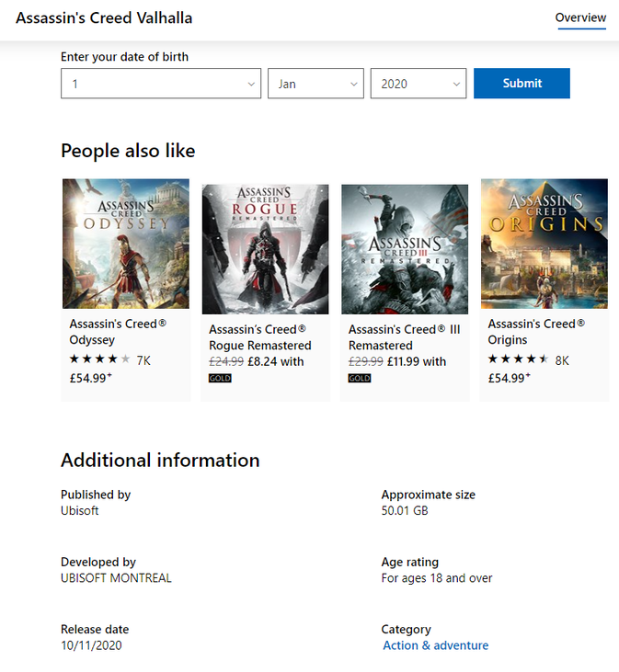The width and height of the screenshot is (619, 672).
Task: Click the 7K review count on Odyssey
Action: 143,360
